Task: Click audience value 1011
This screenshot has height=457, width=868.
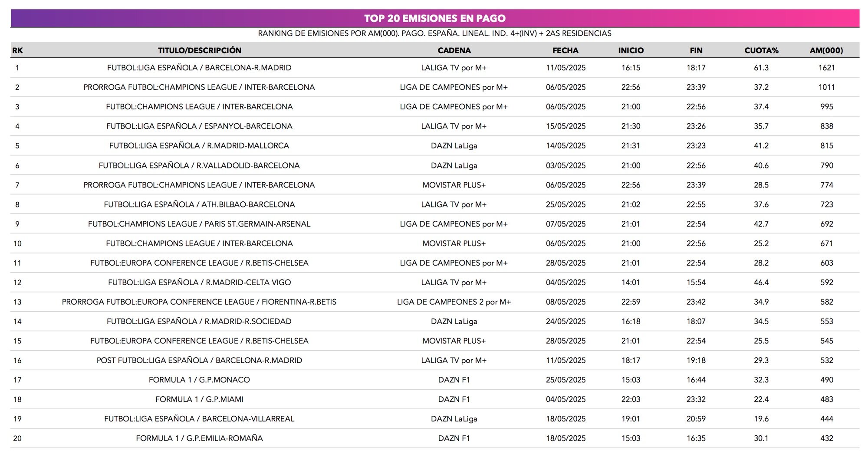Action: [x=827, y=87]
